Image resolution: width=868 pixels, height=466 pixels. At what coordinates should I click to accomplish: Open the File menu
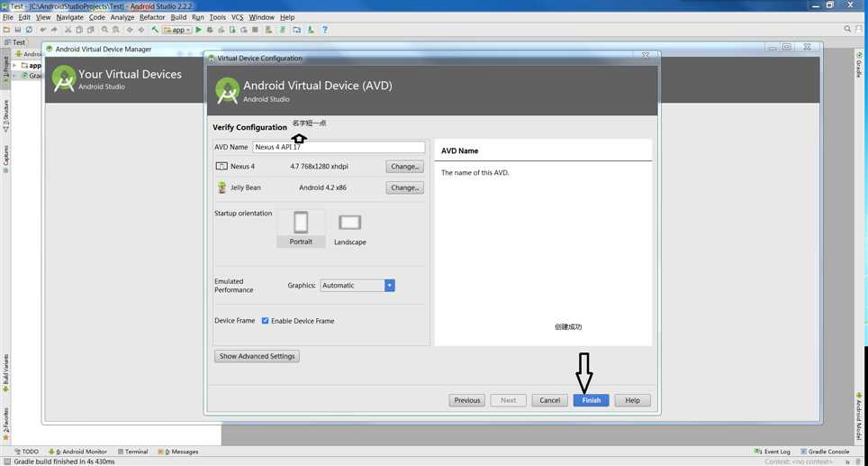click(8, 17)
